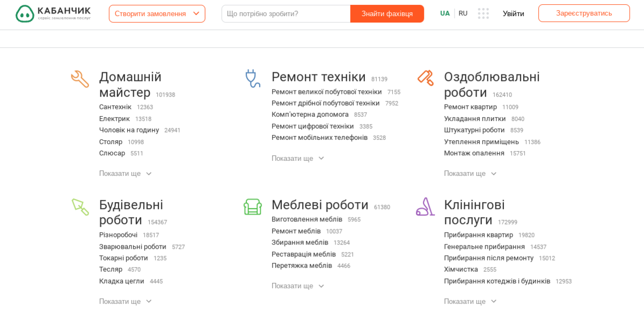Click the Зареєструватись button
The width and height of the screenshot is (644, 313).
(x=584, y=13)
